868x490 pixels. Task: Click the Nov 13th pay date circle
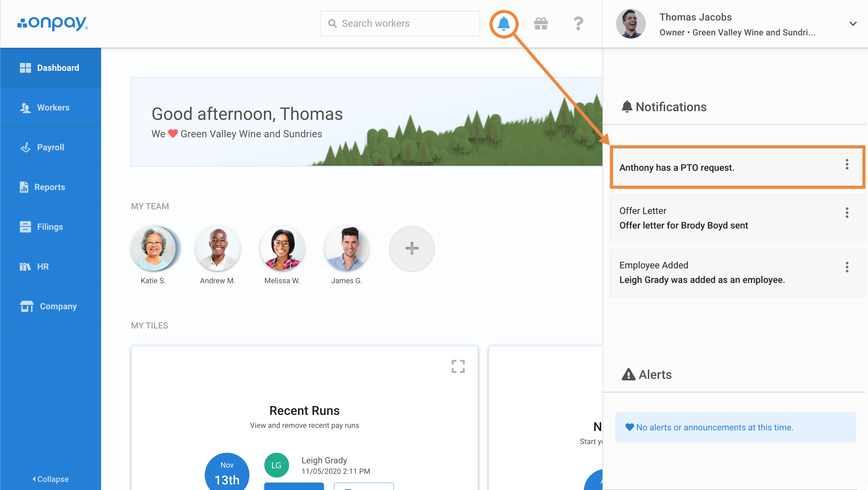coord(227,472)
